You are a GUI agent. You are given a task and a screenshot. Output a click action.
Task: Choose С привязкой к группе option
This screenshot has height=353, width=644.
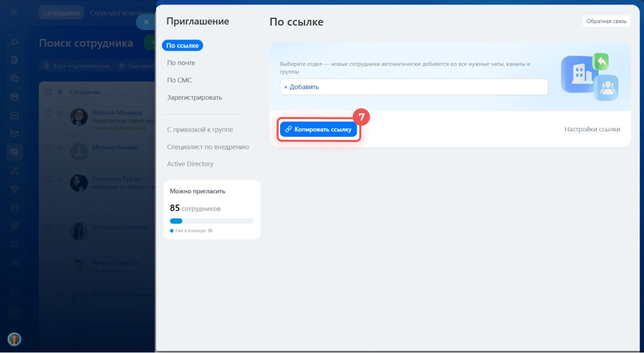click(200, 130)
